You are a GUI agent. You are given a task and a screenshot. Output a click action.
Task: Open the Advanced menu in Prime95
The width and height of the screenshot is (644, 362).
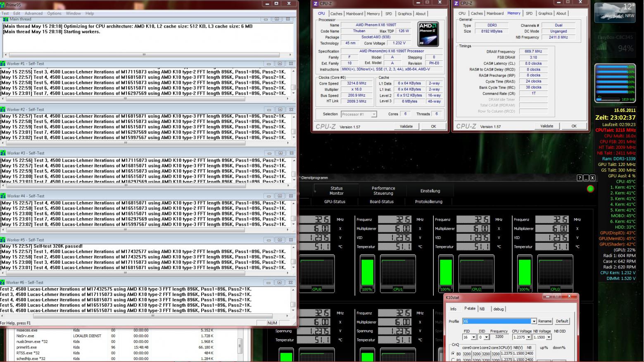point(33,13)
